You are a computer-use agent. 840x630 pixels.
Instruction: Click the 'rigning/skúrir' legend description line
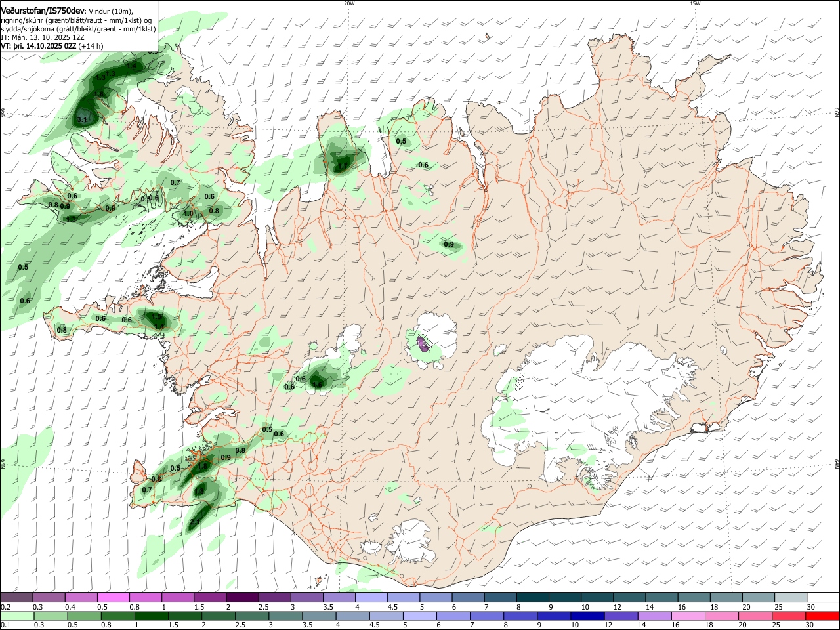76,20
